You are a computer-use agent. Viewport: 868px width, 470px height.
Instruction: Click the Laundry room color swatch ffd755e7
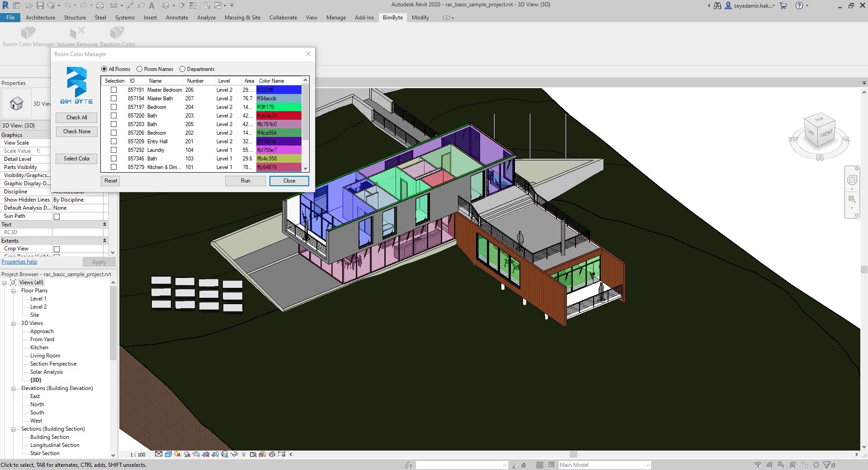(278, 150)
